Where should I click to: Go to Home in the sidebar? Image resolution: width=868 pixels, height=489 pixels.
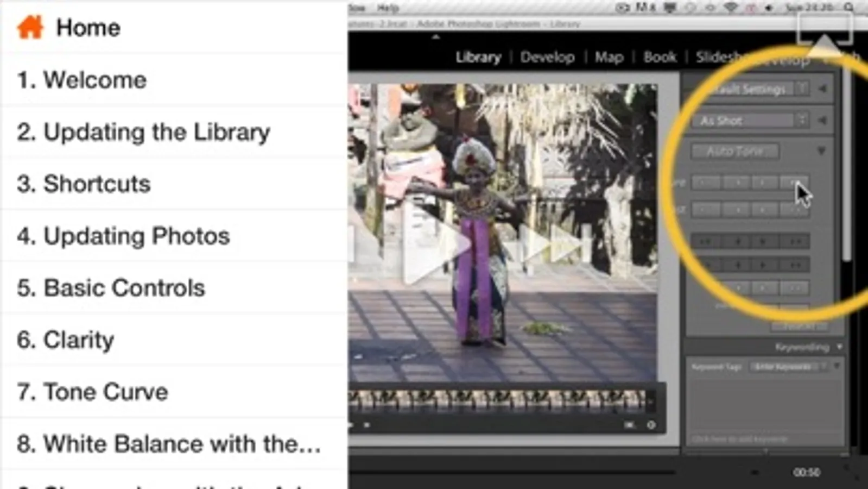(174, 27)
